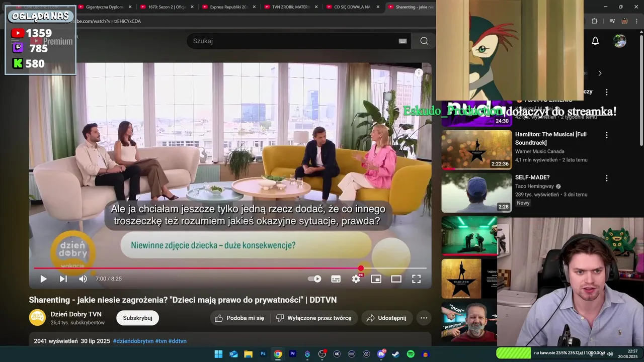The width and height of the screenshot is (644, 362).
Task: Click the Udostępnij share button
Action: (386, 318)
